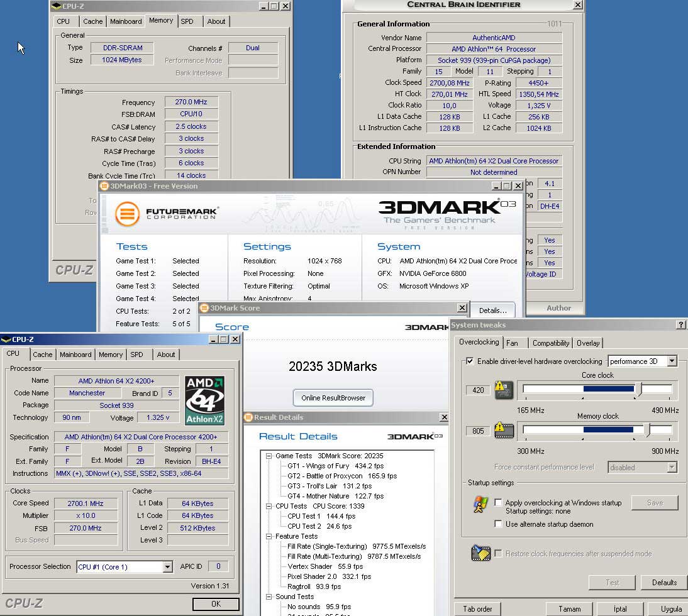Click the top CPU-Z Memory window title icon
This screenshot has width=688, height=616.
click(x=56, y=6)
